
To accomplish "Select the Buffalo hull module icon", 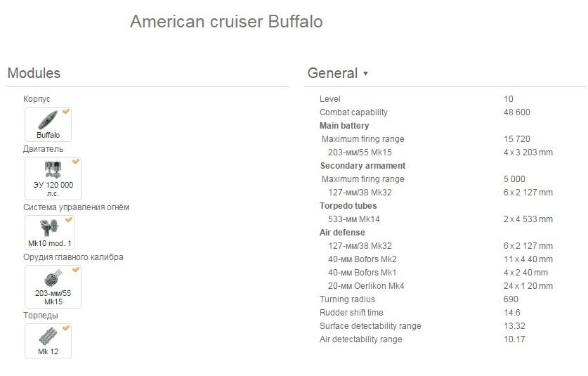I will pos(48,124).
